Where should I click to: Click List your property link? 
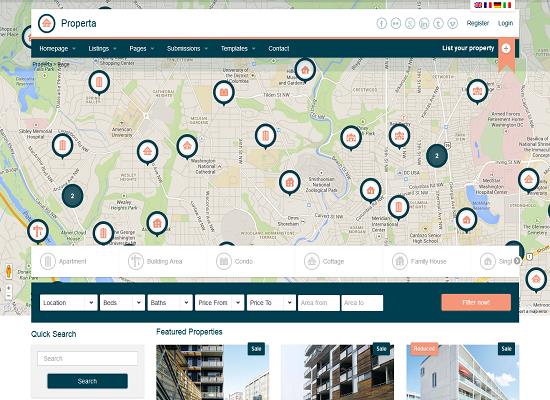coord(468,48)
